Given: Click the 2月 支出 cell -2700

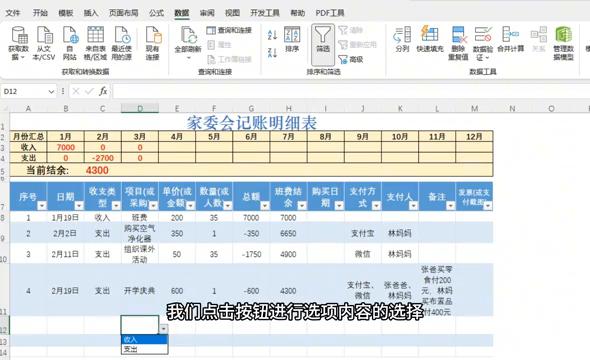Looking at the screenshot, I should pos(103,158).
